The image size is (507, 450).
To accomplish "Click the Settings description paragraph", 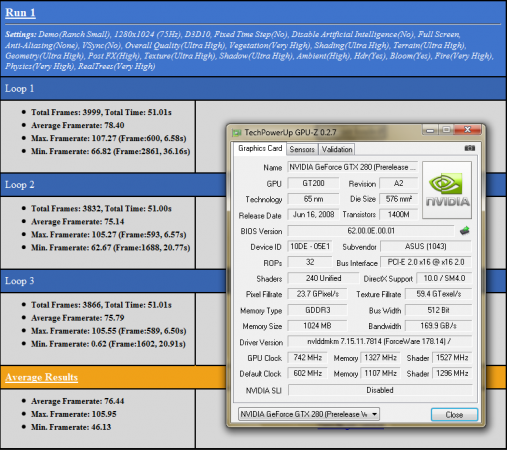I will pos(249,50).
